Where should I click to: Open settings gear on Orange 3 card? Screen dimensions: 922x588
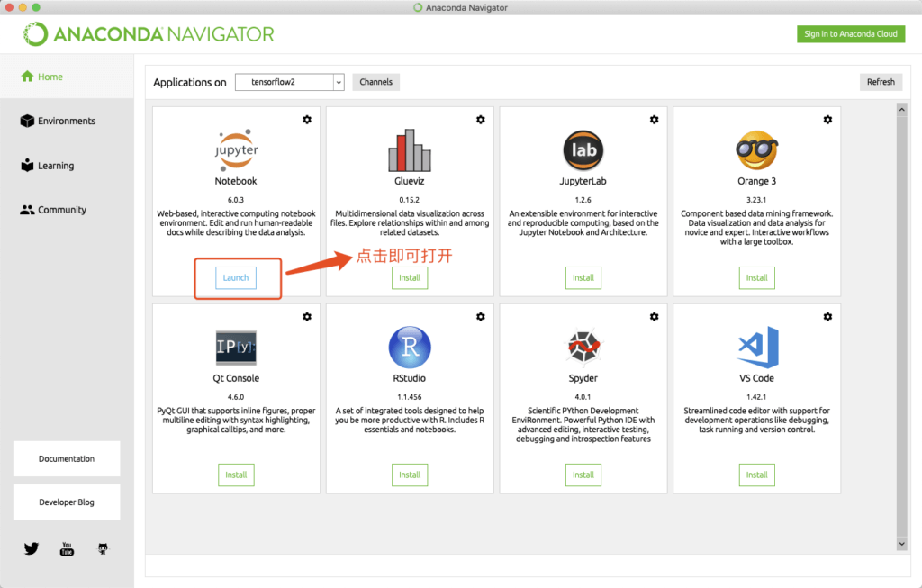point(827,120)
